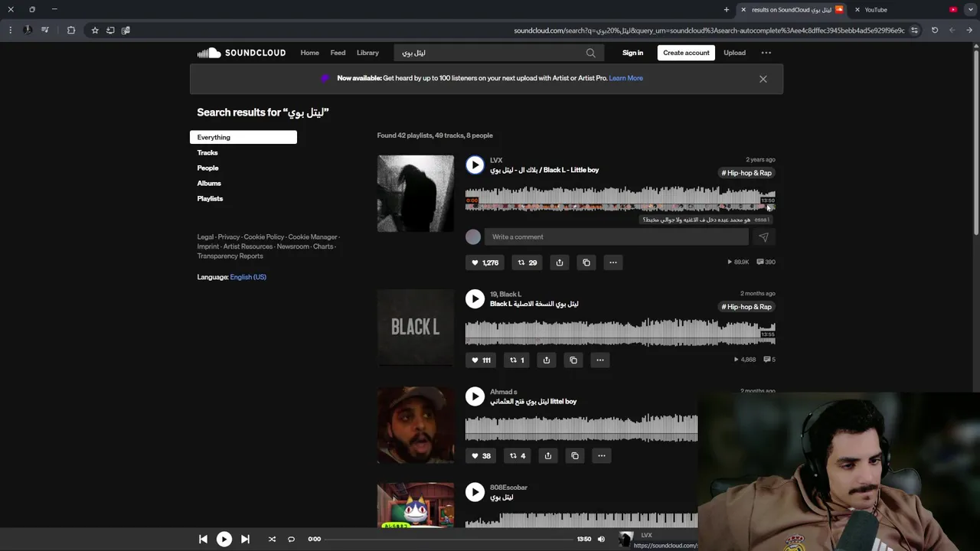Viewport: 980px width, 551px height.
Task: Seek within the LVX track waveform
Action: tap(620, 197)
